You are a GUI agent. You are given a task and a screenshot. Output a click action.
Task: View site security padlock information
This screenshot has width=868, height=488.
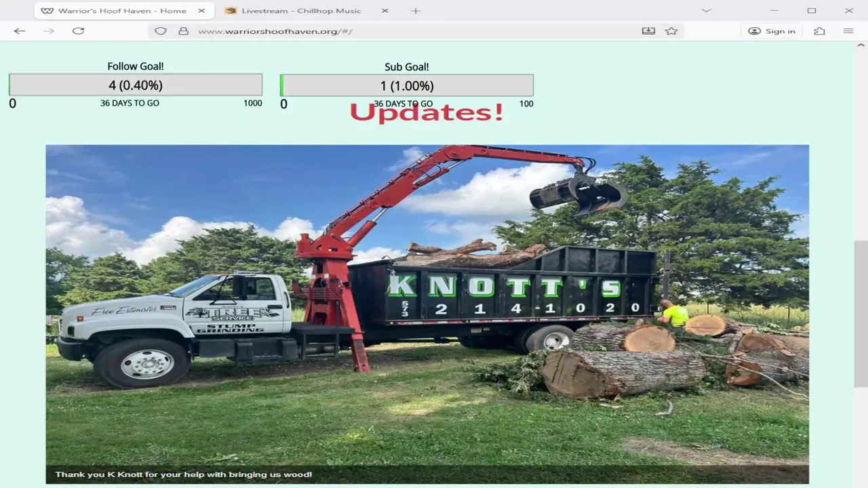pos(183,31)
